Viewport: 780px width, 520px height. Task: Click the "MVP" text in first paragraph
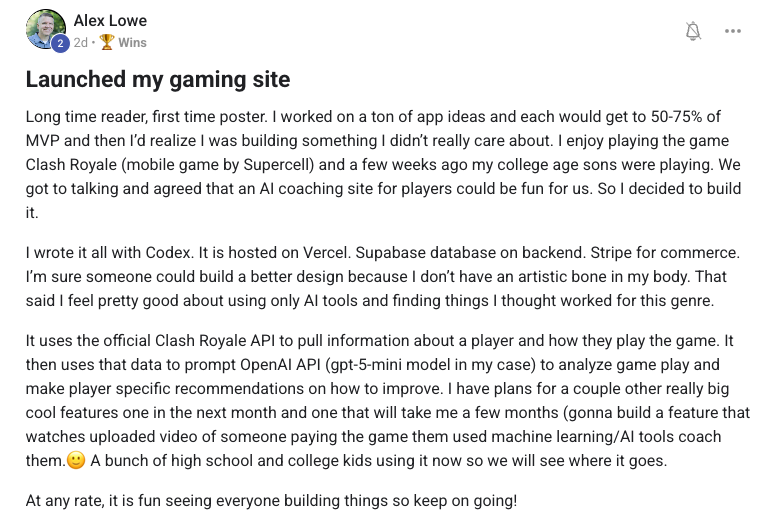(42, 140)
